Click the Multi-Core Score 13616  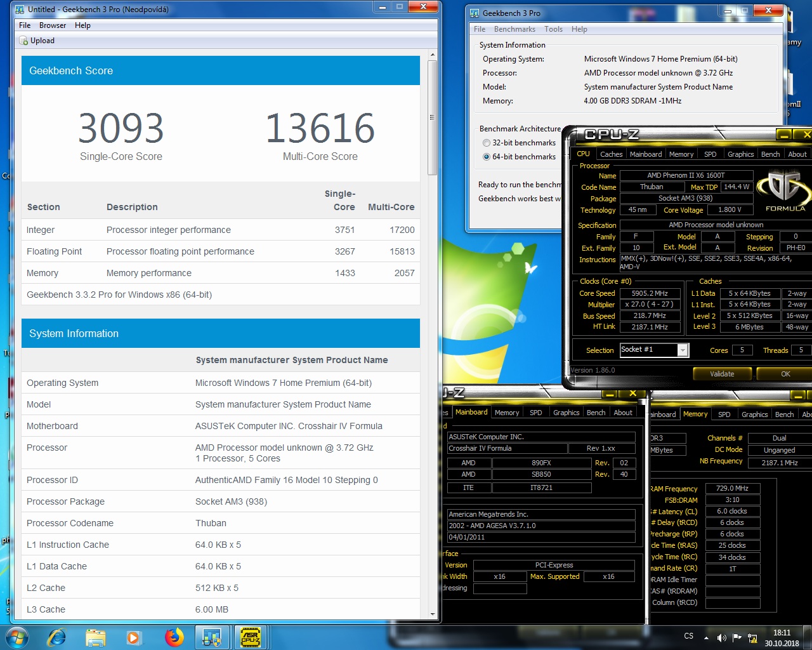[x=320, y=128]
